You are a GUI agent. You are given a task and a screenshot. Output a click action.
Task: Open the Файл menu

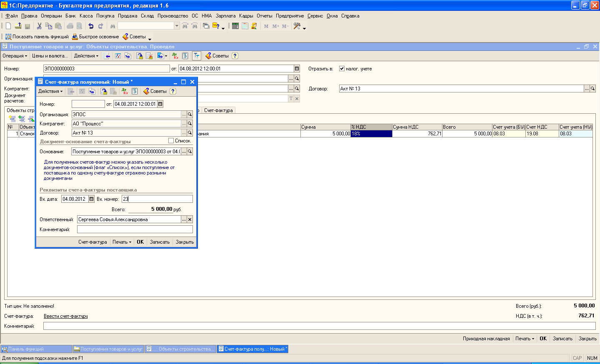point(11,16)
